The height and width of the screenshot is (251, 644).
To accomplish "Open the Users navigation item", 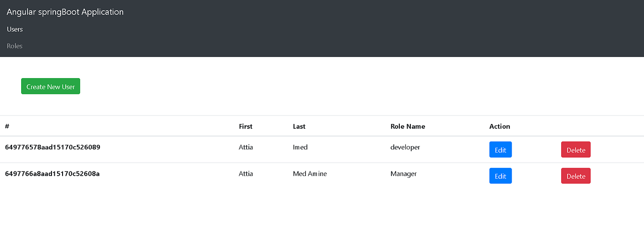I will point(15,29).
